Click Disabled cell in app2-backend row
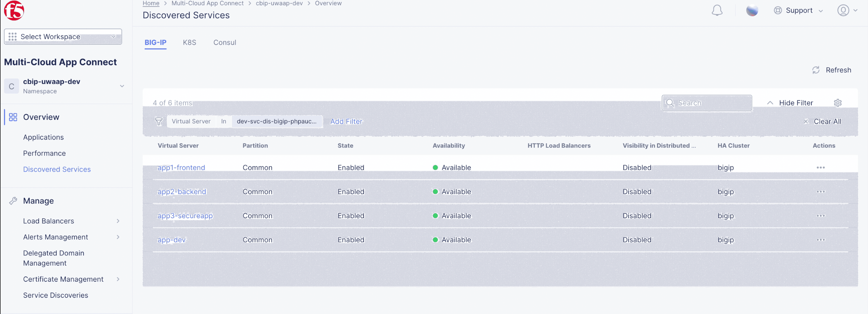 637,192
